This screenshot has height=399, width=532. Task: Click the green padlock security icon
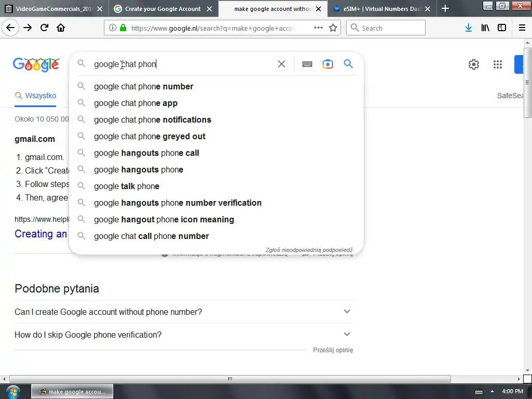coord(123,28)
